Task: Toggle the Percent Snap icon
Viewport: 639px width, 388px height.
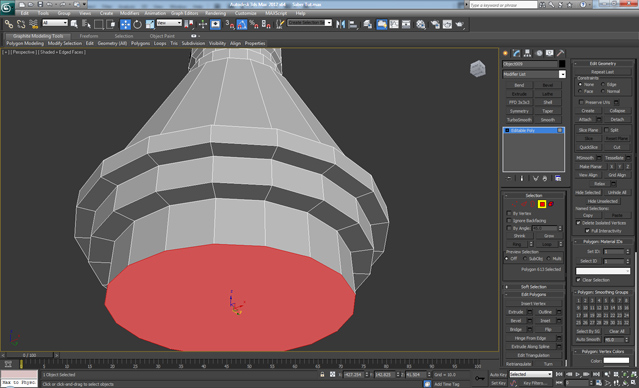Action: (254, 24)
